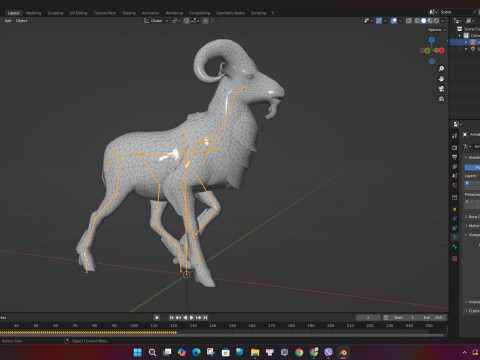Open the Tool properties tab
The width and height of the screenshot is (480, 360).
(x=454, y=136)
